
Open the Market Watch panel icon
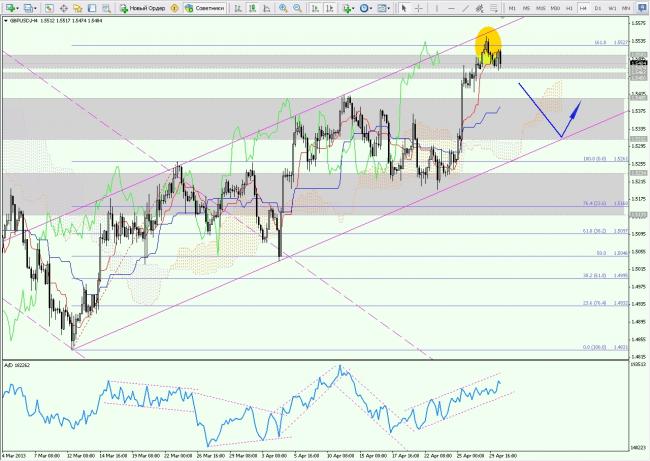tap(49, 8)
